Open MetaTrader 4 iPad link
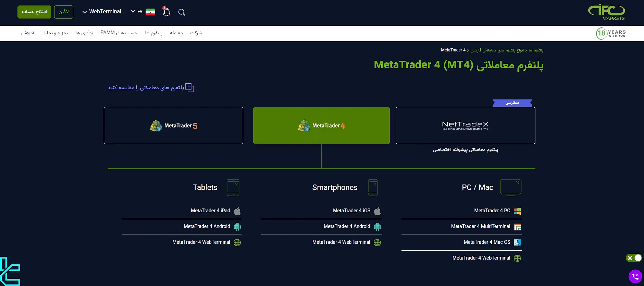The height and width of the screenshot is (286, 644). (210, 211)
